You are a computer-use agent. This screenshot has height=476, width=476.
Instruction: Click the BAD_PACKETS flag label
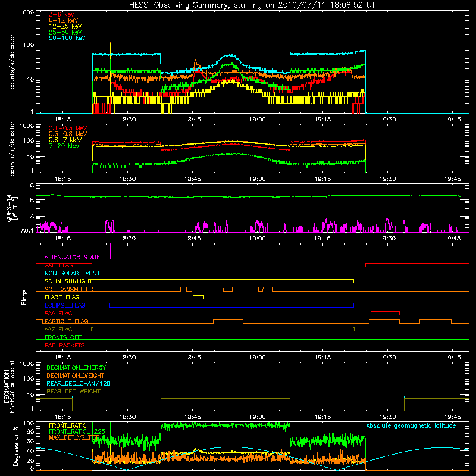65,345
